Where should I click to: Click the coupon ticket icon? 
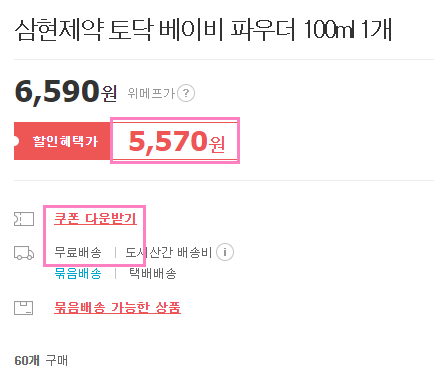pyautogui.click(x=24, y=219)
